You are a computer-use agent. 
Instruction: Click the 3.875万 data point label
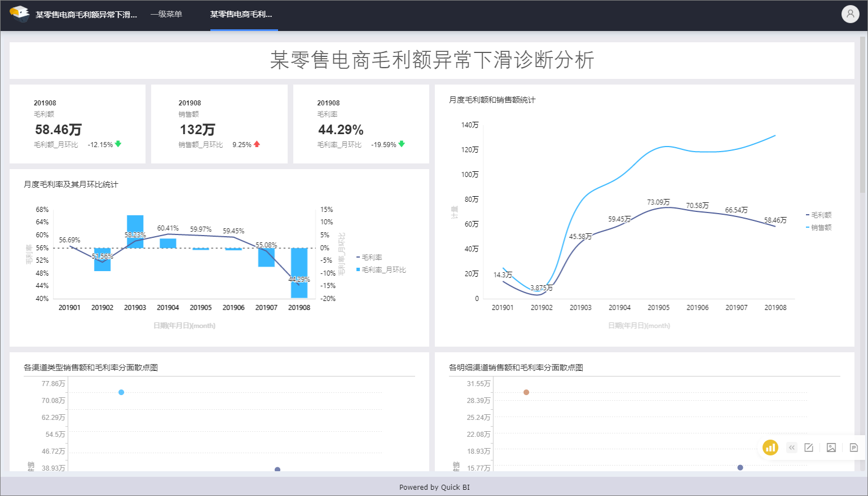[541, 288]
